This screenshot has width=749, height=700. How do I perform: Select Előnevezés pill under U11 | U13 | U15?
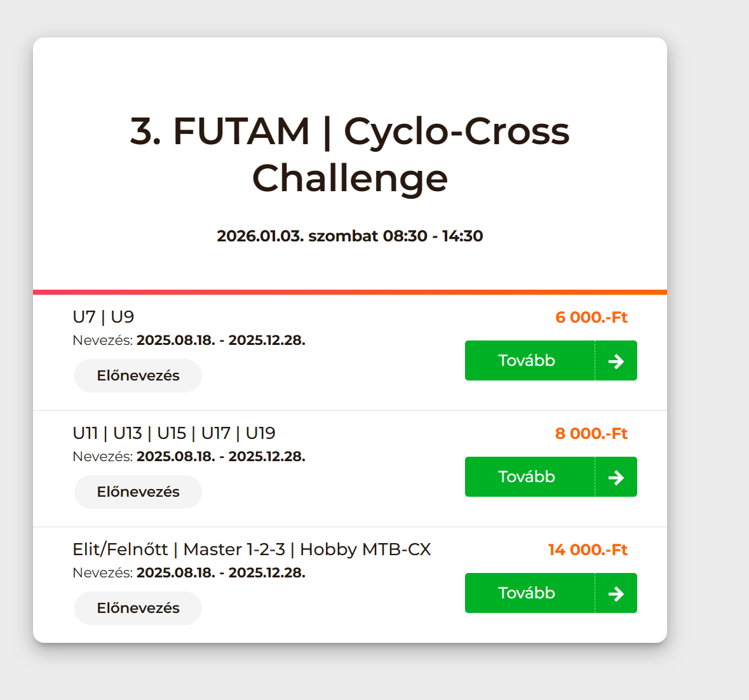(x=138, y=492)
